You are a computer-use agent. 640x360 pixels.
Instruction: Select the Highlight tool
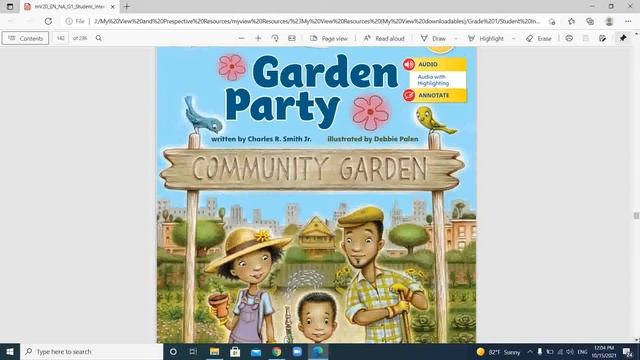point(486,38)
